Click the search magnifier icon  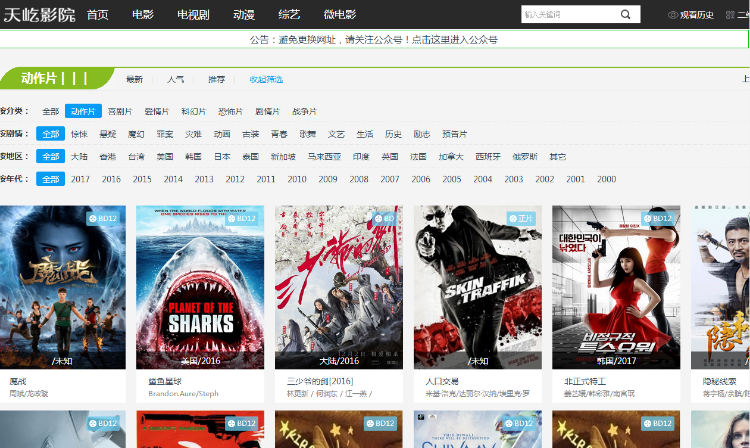coord(625,14)
